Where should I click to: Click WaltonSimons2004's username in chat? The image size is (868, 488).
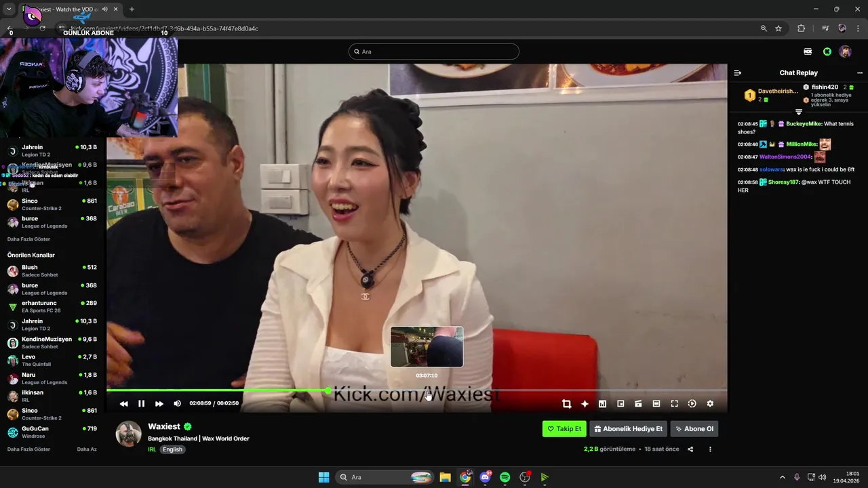pos(785,157)
